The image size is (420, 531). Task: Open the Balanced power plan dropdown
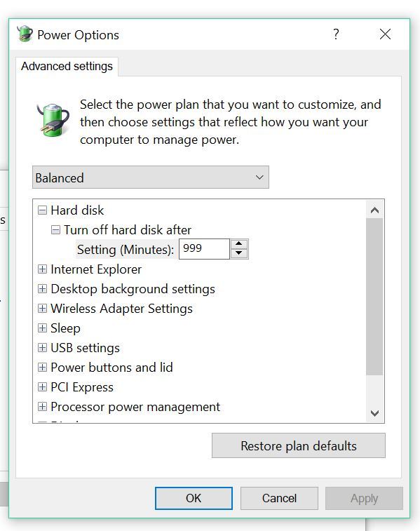[x=151, y=177]
